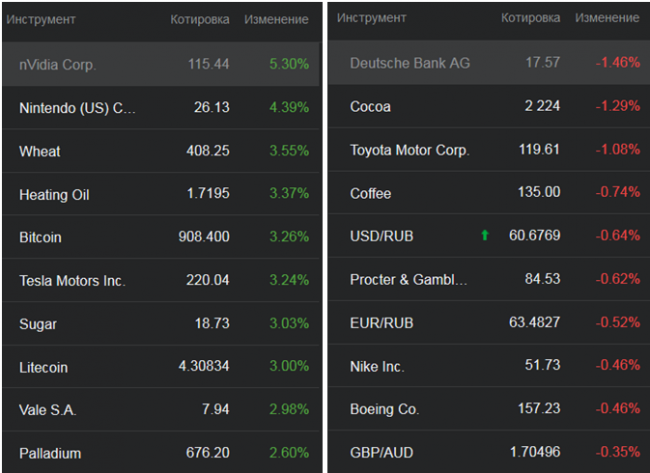Select the Cocoa instrument
Image resolution: width=650 pixels, height=473 pixels.
click(x=370, y=106)
